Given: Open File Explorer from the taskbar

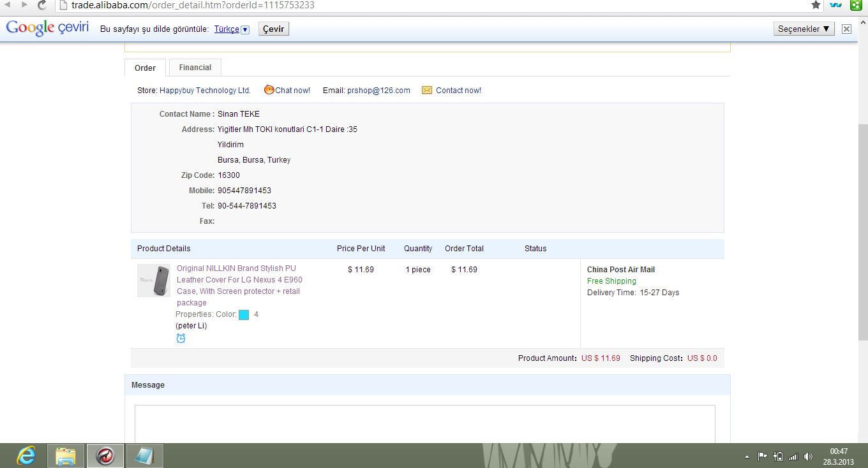Looking at the screenshot, I should pos(66,456).
